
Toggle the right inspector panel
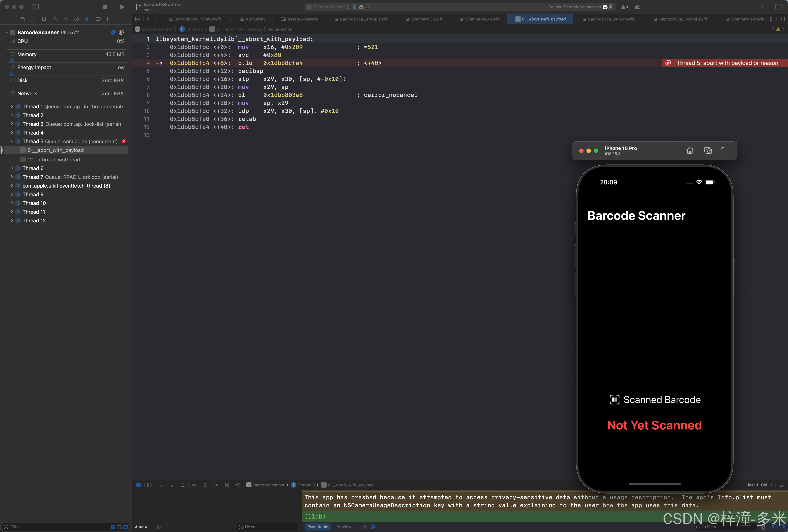click(779, 7)
